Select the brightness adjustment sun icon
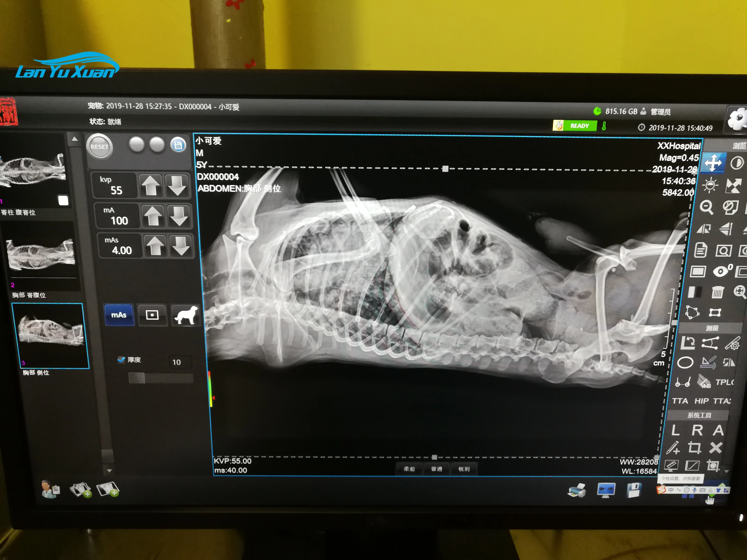 [x=710, y=185]
